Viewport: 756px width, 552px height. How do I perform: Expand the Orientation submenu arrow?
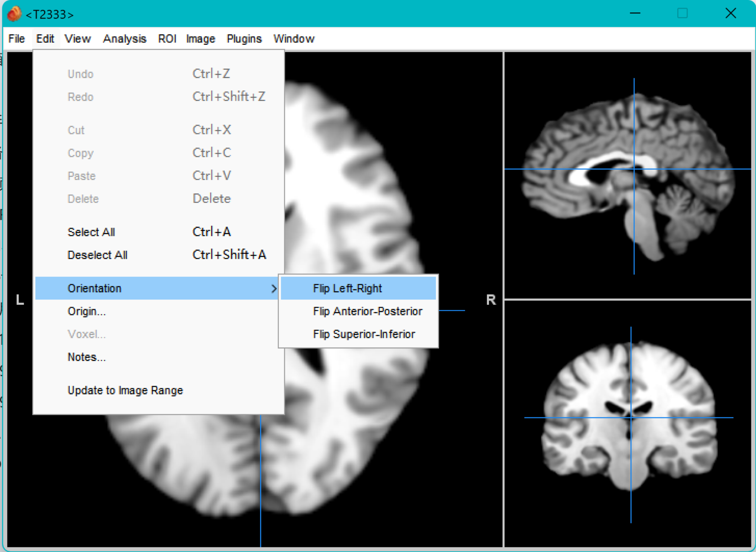click(x=273, y=288)
